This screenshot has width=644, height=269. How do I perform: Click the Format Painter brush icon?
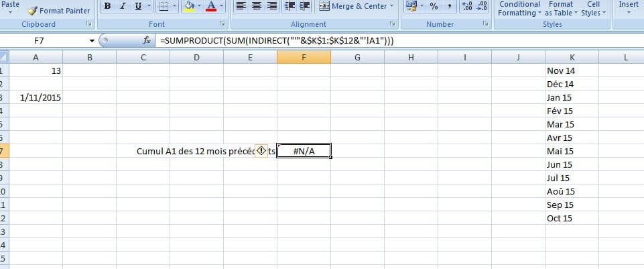tap(32, 11)
